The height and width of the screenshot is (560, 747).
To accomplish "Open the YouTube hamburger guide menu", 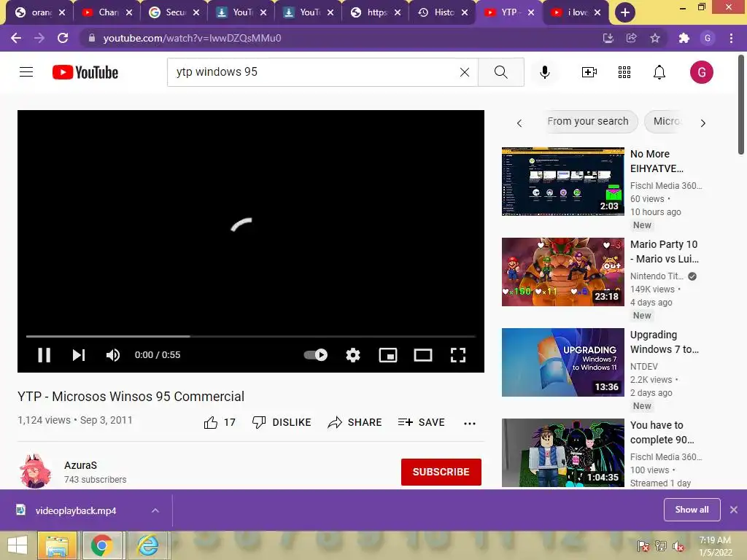I will point(26,72).
